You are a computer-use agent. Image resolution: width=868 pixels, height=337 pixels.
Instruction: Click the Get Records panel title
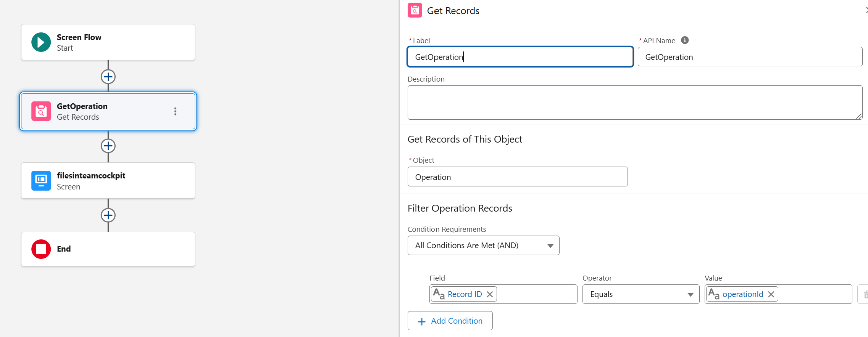tap(453, 11)
